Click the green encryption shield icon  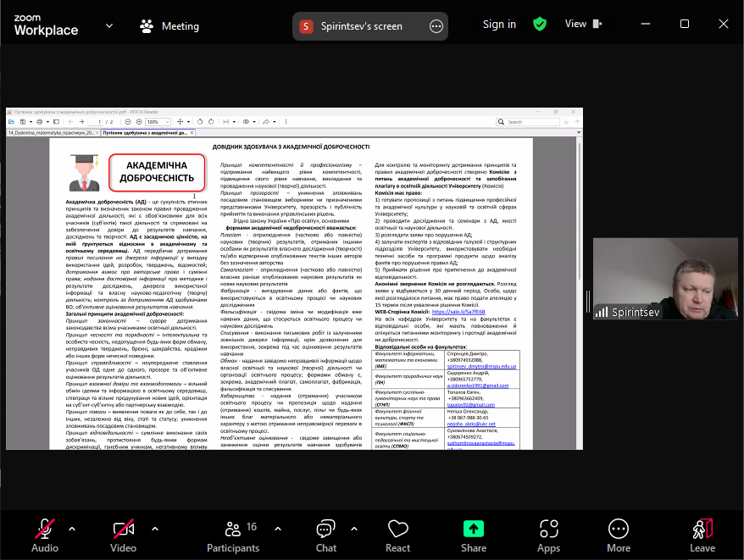click(540, 25)
